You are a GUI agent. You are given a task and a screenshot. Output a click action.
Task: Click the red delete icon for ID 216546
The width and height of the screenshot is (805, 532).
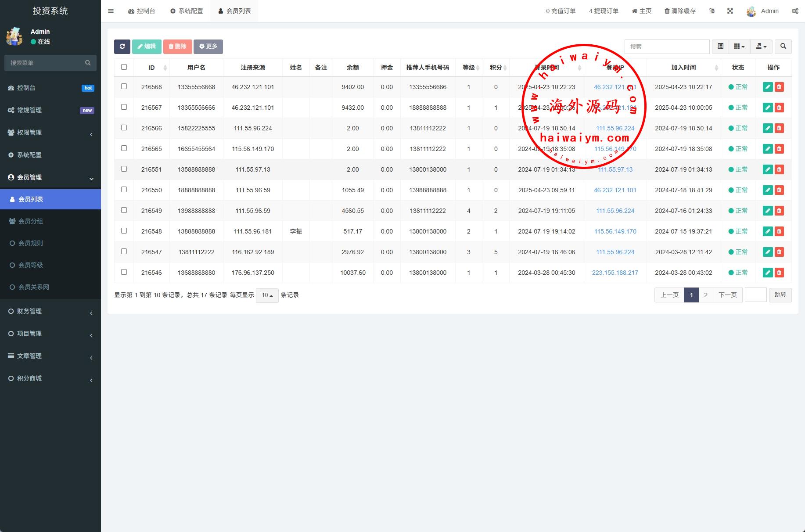[x=779, y=273]
